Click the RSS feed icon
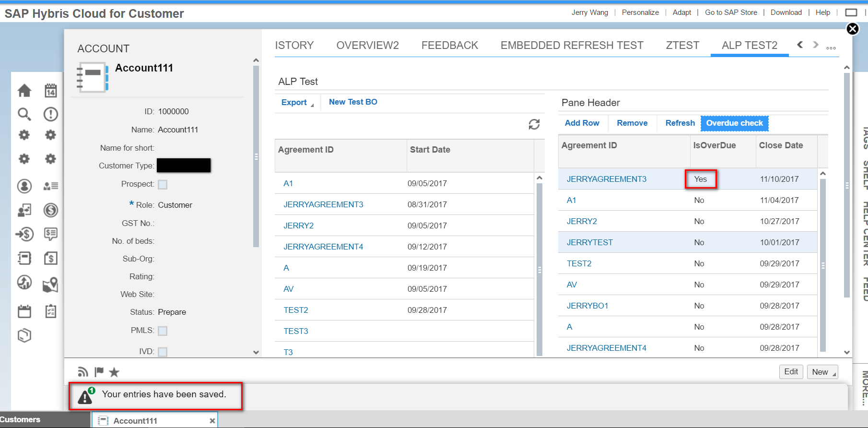868x428 pixels. coord(83,372)
